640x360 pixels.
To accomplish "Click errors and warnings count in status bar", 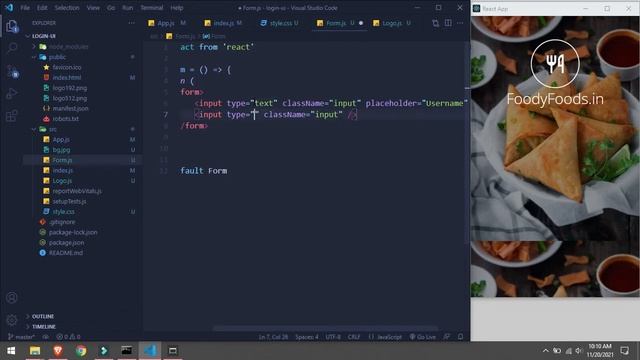I will [69, 337].
